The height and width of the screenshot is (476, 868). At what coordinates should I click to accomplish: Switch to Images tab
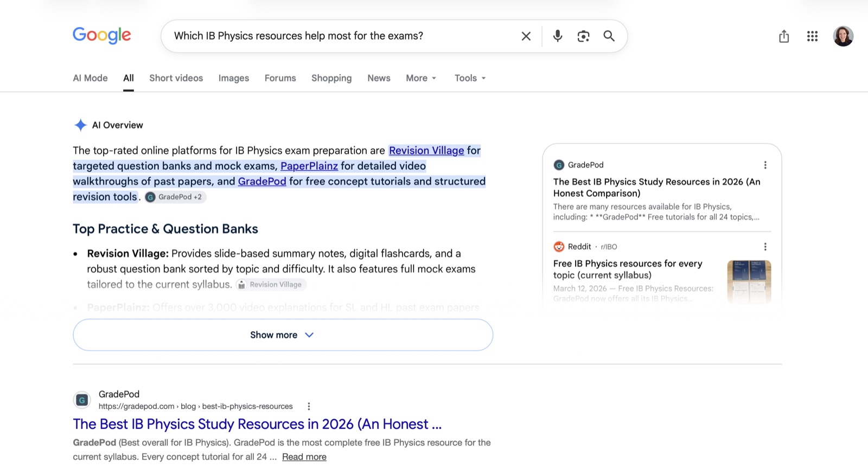coord(234,78)
